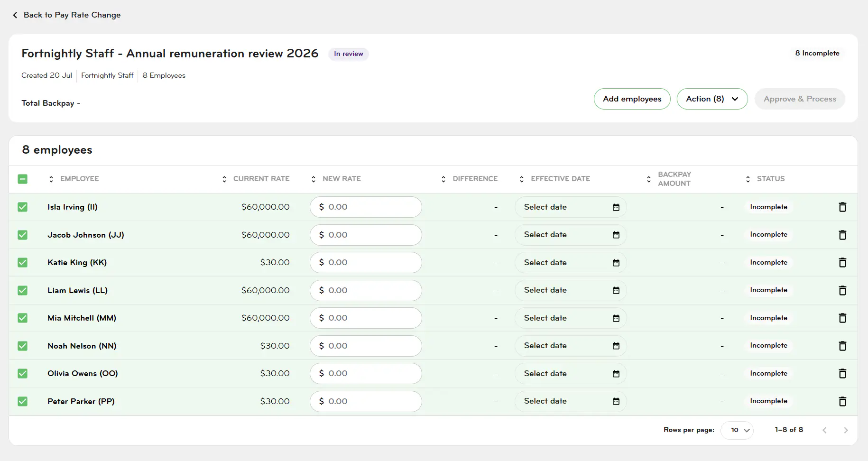Click new rate field for Liam Lewis
The image size is (868, 461).
tap(366, 290)
